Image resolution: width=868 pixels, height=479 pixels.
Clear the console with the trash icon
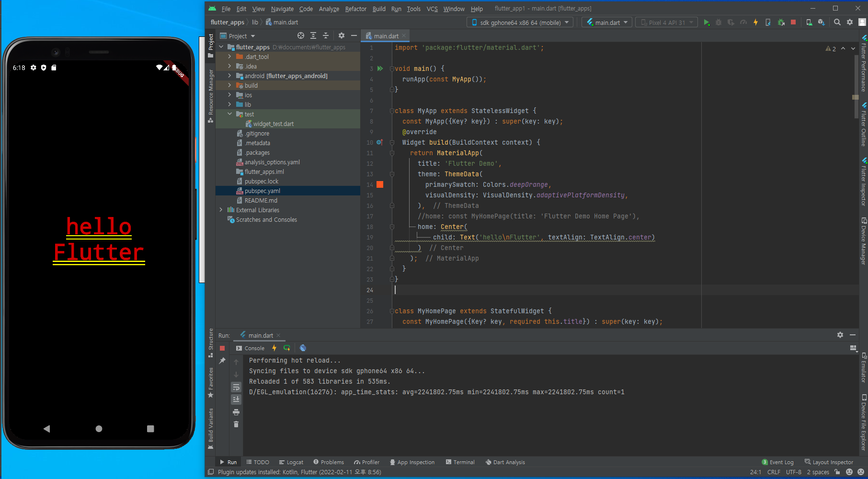point(236,424)
